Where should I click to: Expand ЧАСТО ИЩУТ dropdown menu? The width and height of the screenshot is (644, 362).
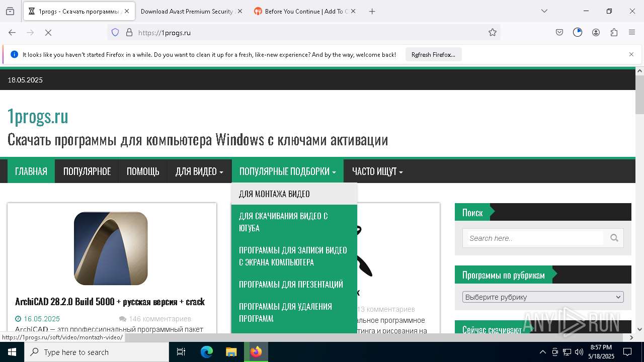377,171
